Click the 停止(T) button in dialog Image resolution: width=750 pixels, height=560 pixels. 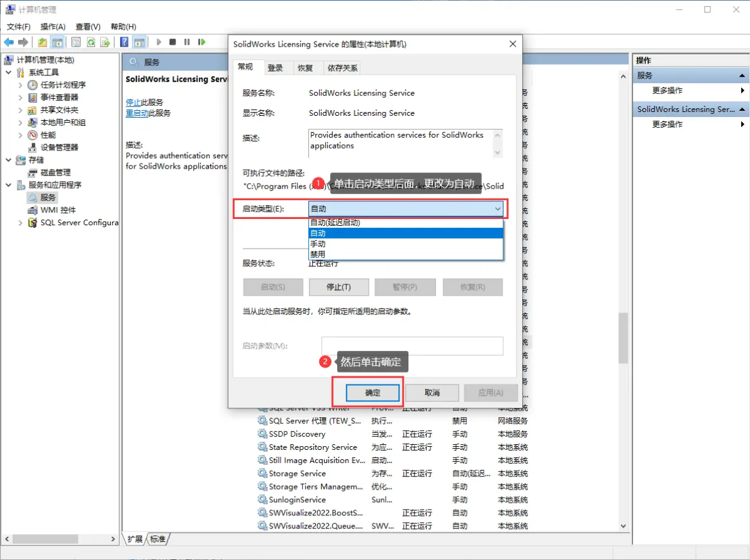tap(339, 287)
